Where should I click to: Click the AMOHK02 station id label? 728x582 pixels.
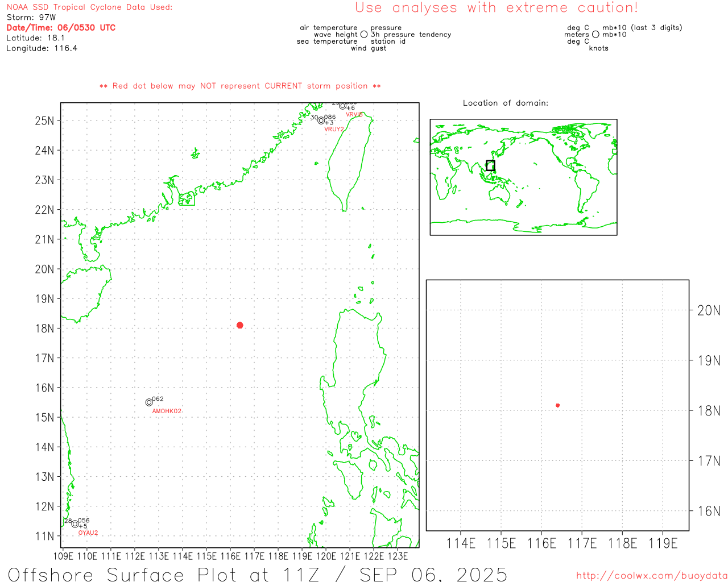coord(167,411)
